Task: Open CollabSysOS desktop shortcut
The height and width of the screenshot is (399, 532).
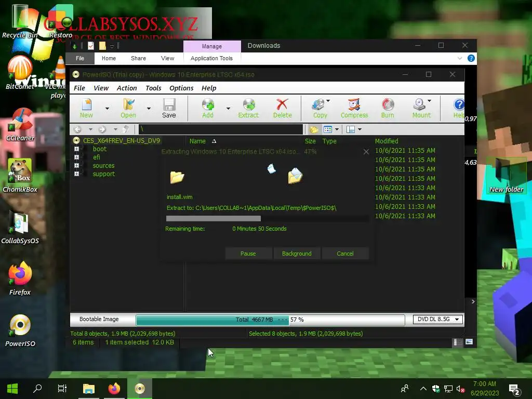Action: [x=20, y=228]
